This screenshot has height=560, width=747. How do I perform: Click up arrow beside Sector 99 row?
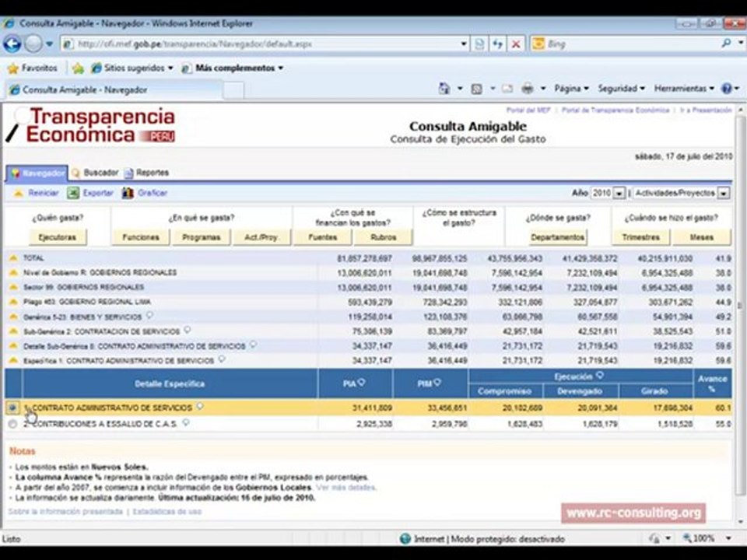pos(13,287)
